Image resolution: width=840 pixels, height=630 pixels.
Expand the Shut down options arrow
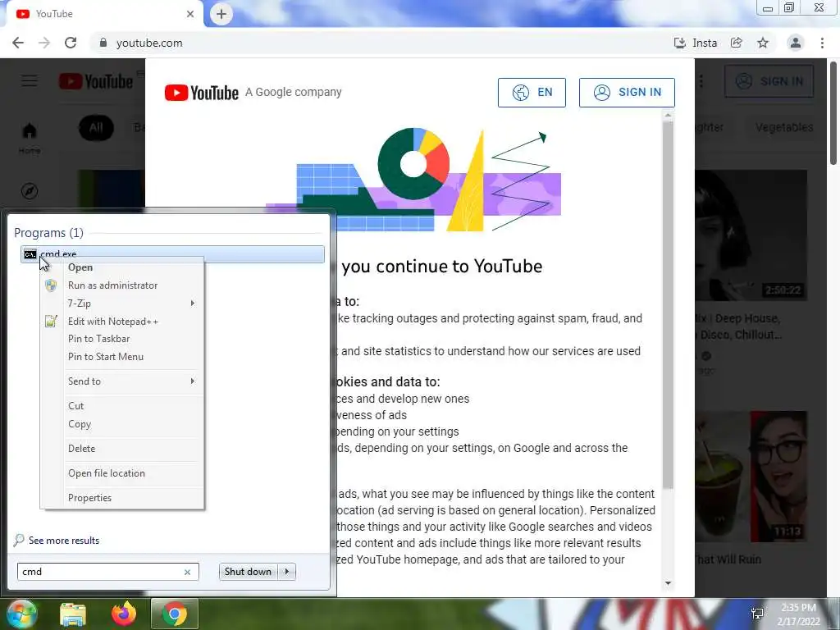pyautogui.click(x=286, y=572)
